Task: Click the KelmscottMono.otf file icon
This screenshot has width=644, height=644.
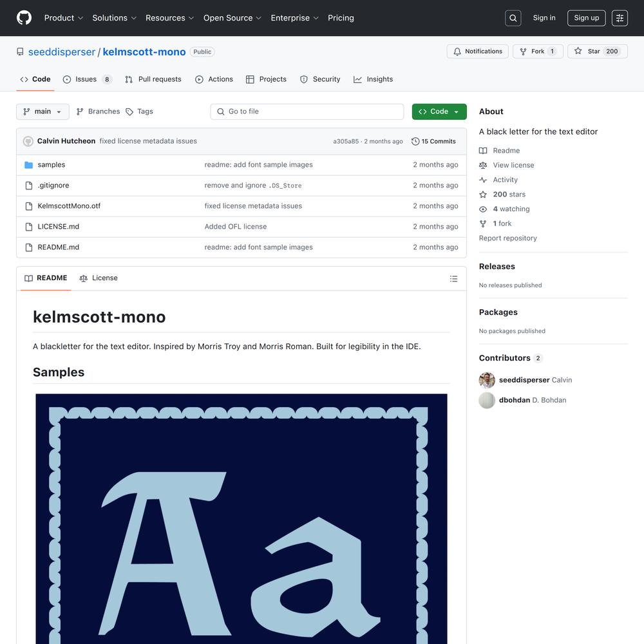Action: [x=29, y=206]
